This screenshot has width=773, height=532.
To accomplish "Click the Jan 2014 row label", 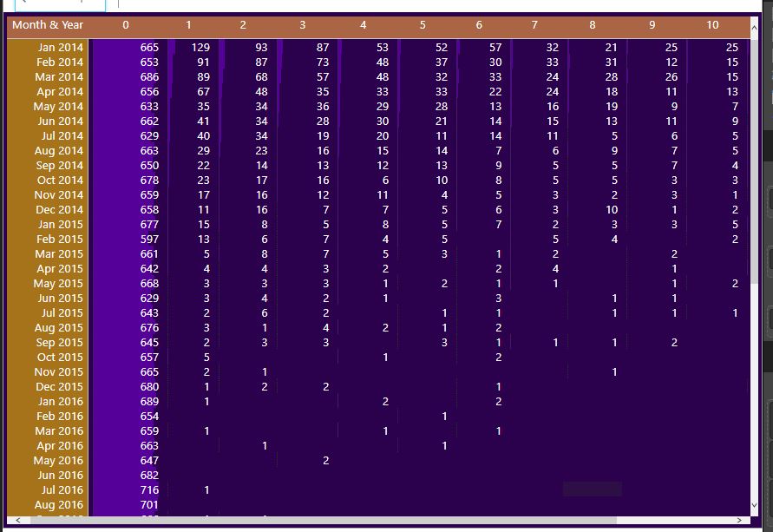I will click(61, 48).
